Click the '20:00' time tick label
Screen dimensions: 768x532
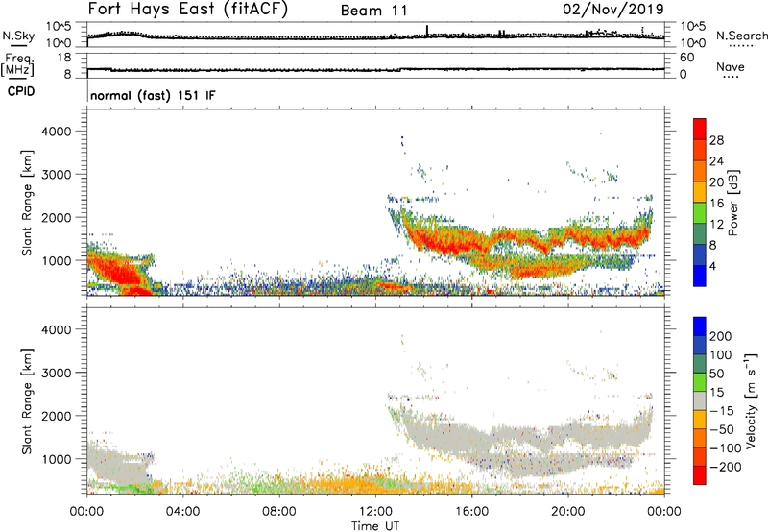pyautogui.click(x=567, y=512)
